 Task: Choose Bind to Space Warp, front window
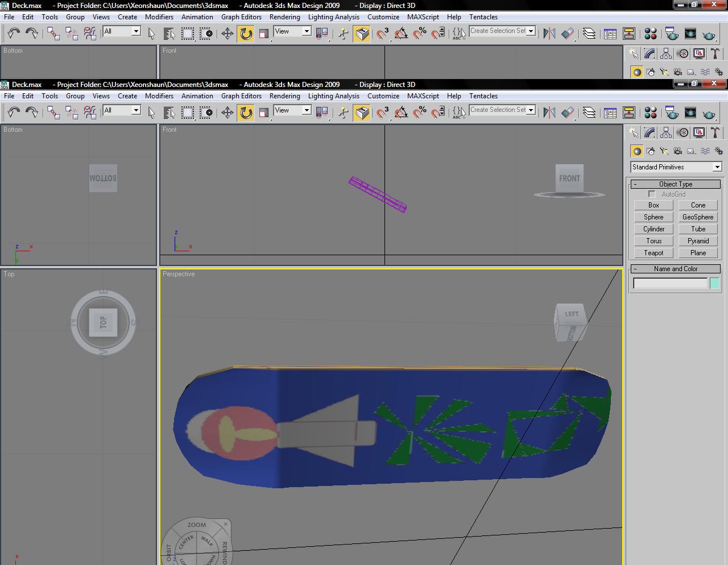[90, 113]
